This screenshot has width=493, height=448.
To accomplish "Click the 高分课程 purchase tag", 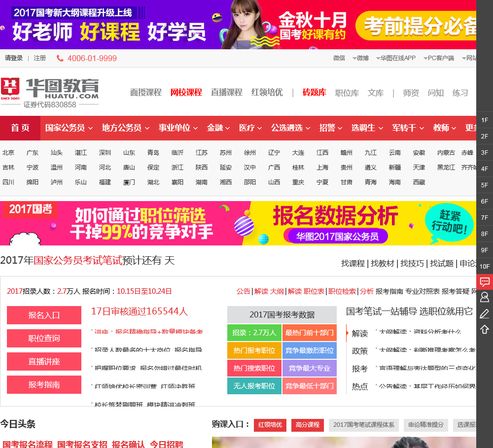I will tap(308, 425).
